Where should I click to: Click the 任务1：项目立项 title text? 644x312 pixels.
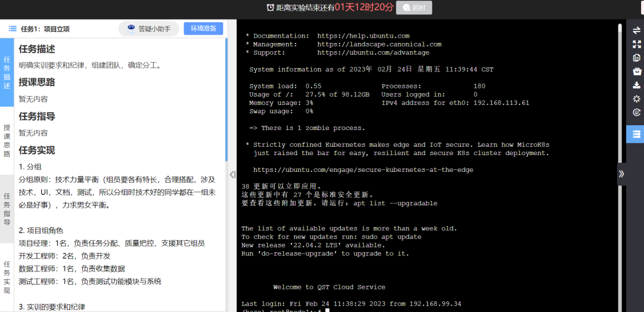coord(45,29)
